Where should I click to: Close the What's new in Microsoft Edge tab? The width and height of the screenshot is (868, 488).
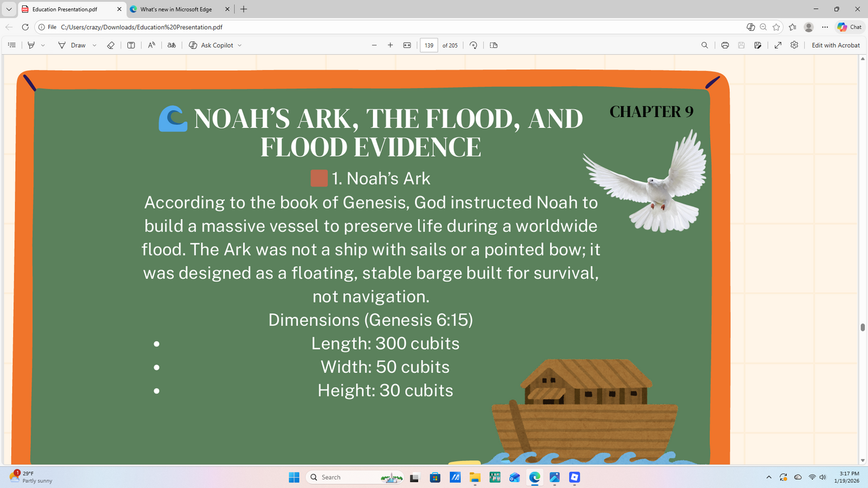click(227, 10)
